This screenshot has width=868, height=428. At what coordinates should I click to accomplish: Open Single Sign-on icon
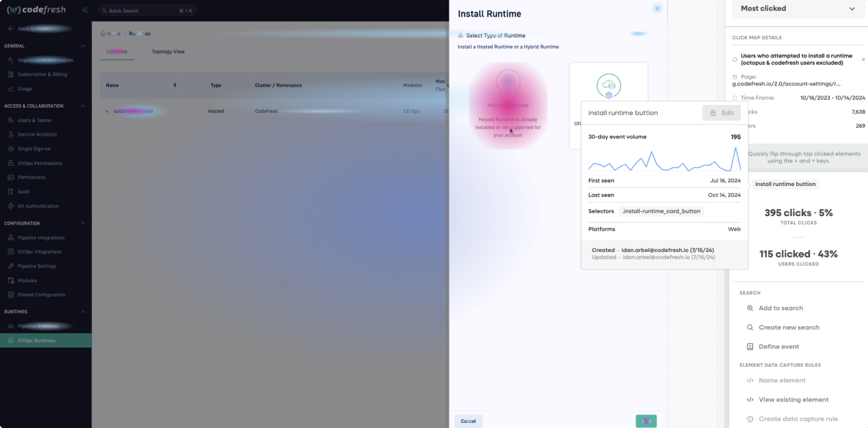(11, 149)
